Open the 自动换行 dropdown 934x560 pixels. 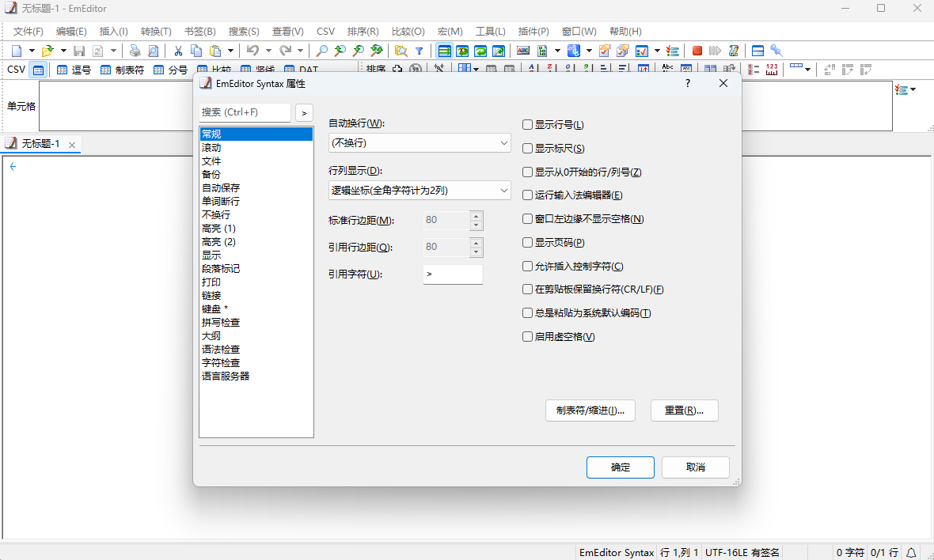click(x=420, y=143)
